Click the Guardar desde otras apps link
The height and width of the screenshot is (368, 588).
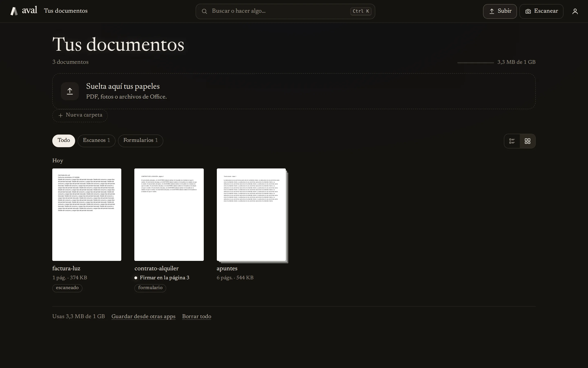pos(143,316)
